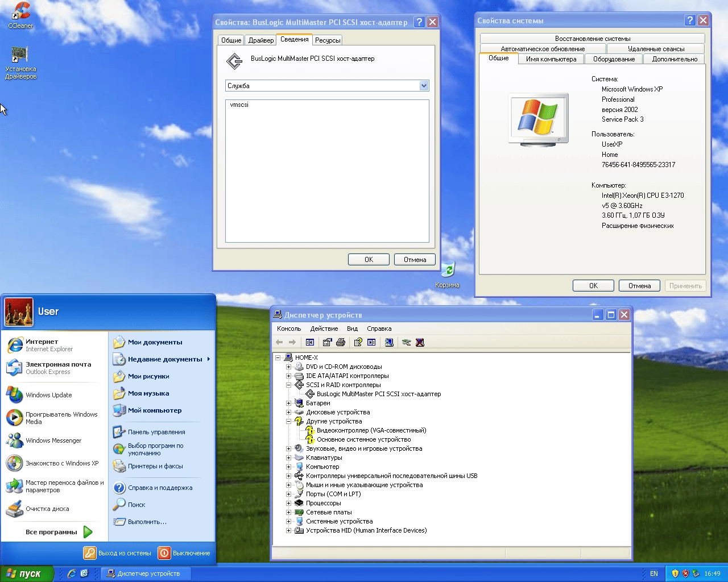Click Выход из системы button

pyautogui.click(x=118, y=553)
